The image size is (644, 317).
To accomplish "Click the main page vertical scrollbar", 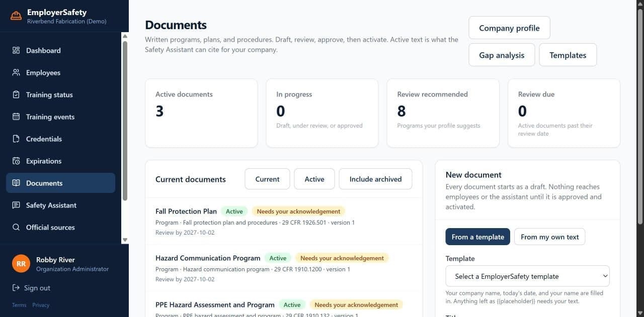I will (x=640, y=116).
